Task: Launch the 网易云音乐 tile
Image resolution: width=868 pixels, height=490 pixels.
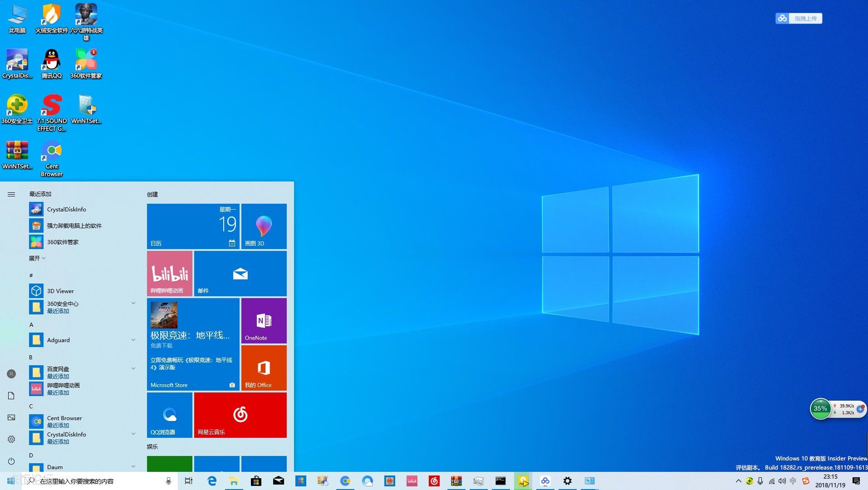Action: point(240,415)
